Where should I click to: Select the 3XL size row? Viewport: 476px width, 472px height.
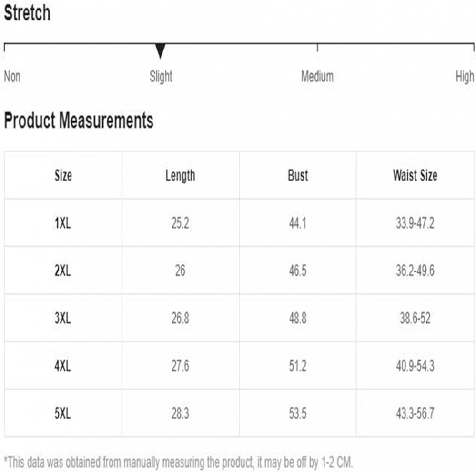(239, 318)
